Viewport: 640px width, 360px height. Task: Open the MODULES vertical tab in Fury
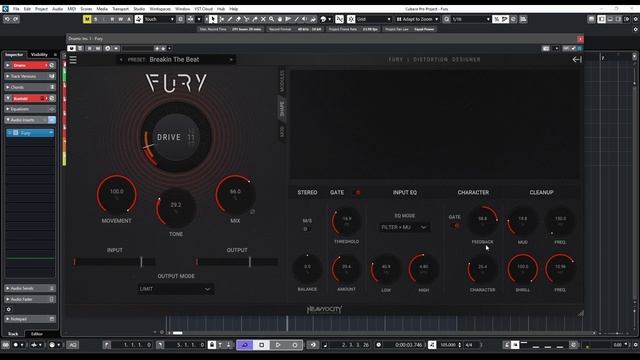click(282, 81)
